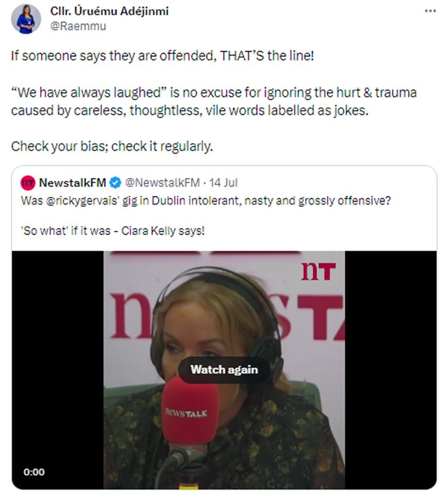
Task: Click Cllr. Úruému Adéjinmi's profile avatar
Action: click(x=25, y=19)
